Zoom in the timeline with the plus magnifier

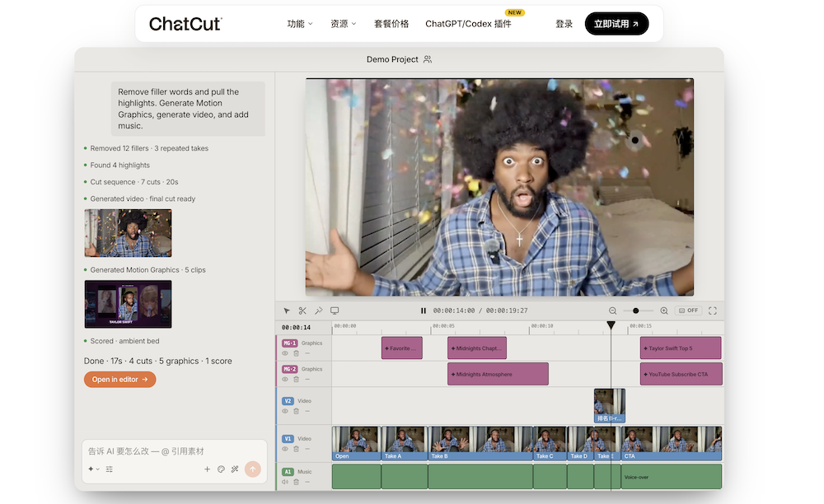(663, 310)
